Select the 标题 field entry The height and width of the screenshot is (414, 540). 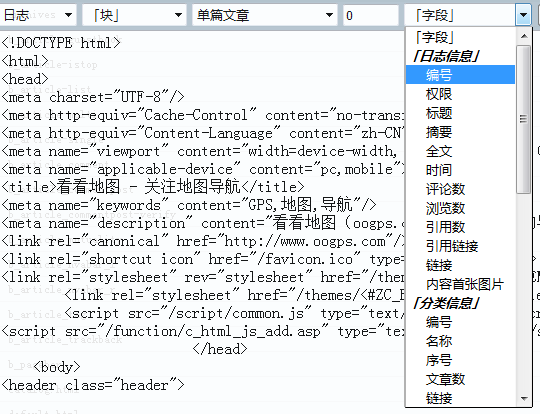pyautogui.click(x=460, y=113)
